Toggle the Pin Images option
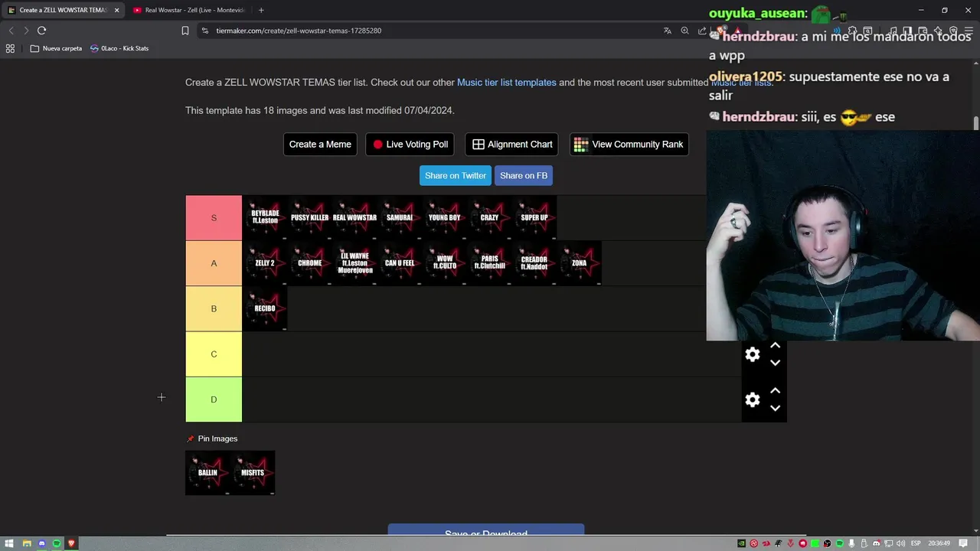The height and width of the screenshot is (551, 980). point(212,439)
